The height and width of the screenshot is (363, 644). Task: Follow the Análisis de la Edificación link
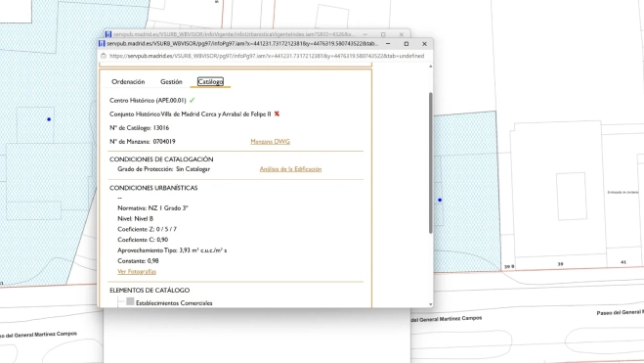[290, 169]
